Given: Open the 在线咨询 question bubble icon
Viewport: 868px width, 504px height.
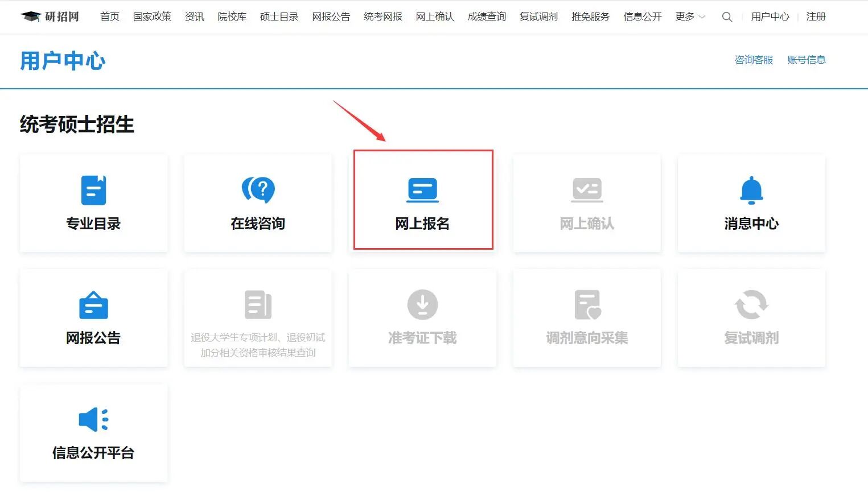Looking at the screenshot, I should pos(258,190).
